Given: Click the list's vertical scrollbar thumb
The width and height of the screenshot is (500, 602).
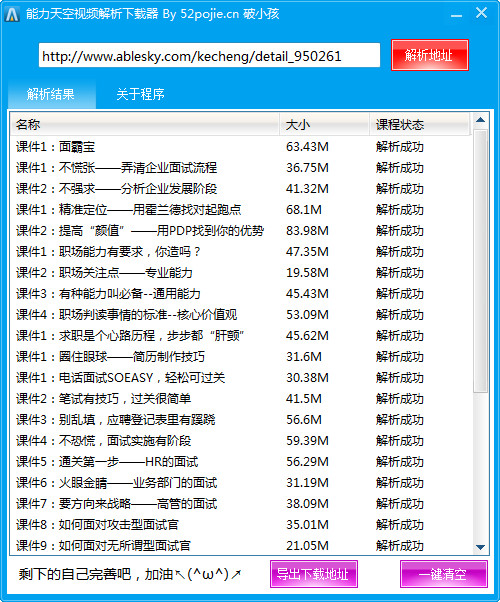Looking at the screenshot, I should [480, 261].
